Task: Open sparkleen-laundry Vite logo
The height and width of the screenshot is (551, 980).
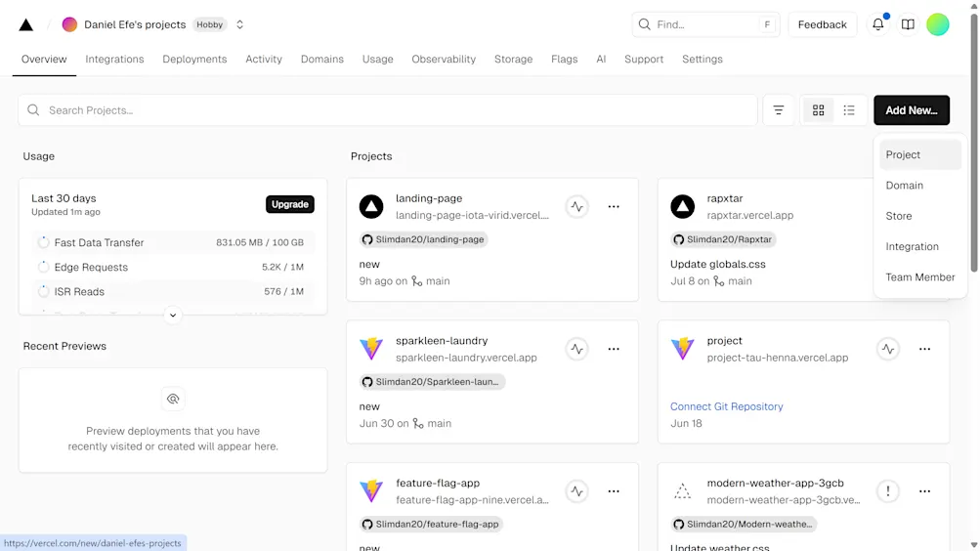Action: [371, 349]
